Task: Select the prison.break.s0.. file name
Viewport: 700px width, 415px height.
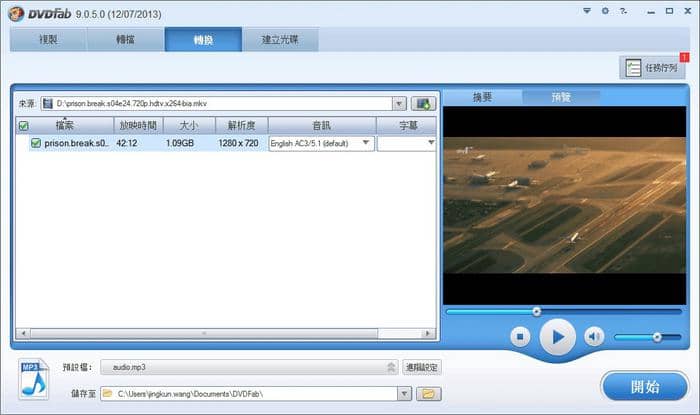Action: click(x=76, y=143)
